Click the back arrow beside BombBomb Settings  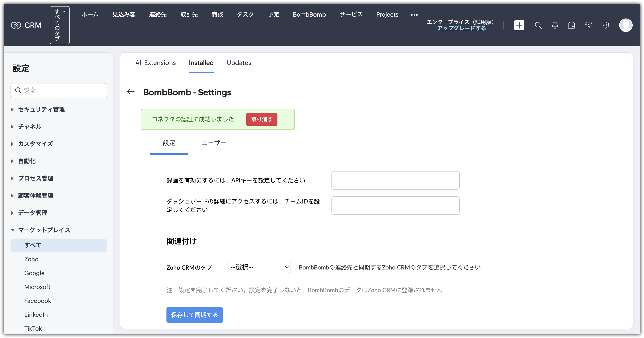point(131,92)
